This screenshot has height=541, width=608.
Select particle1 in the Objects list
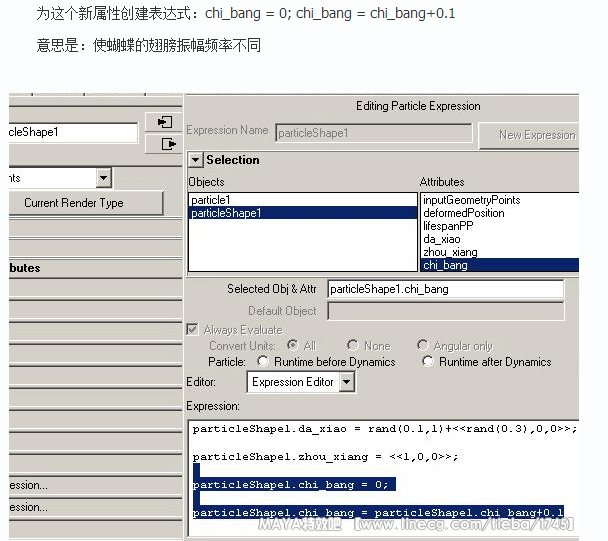click(212, 200)
